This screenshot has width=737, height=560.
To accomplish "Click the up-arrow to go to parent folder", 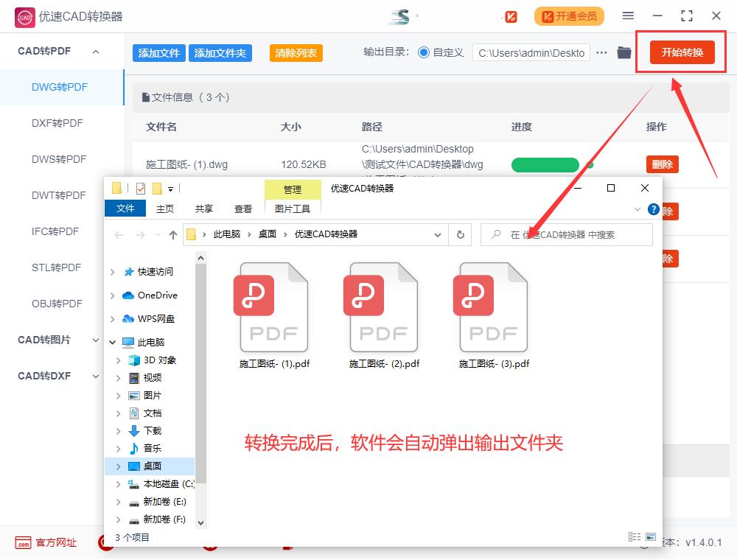I will tap(173, 234).
